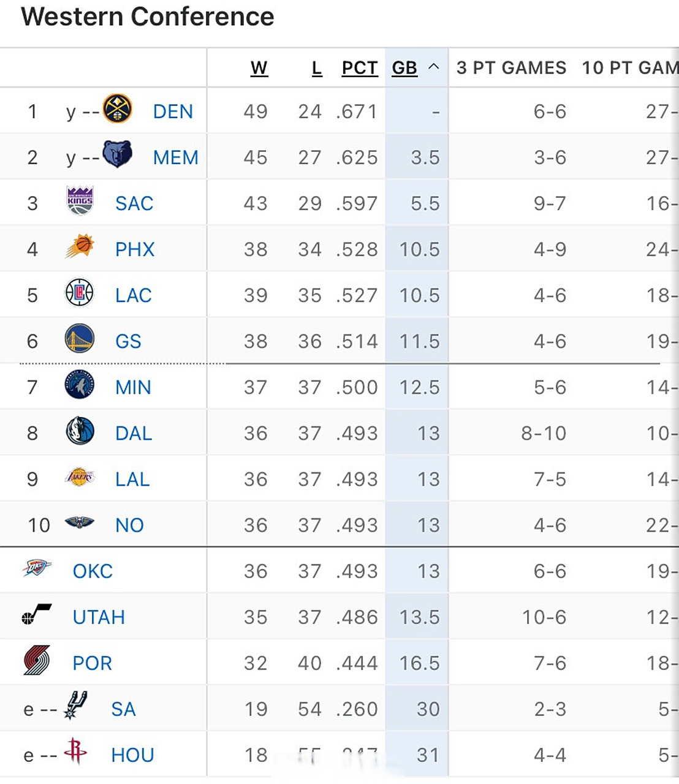Image resolution: width=679 pixels, height=784 pixels.
Task: Open the Phoenix Suns logo
Action: point(80,247)
